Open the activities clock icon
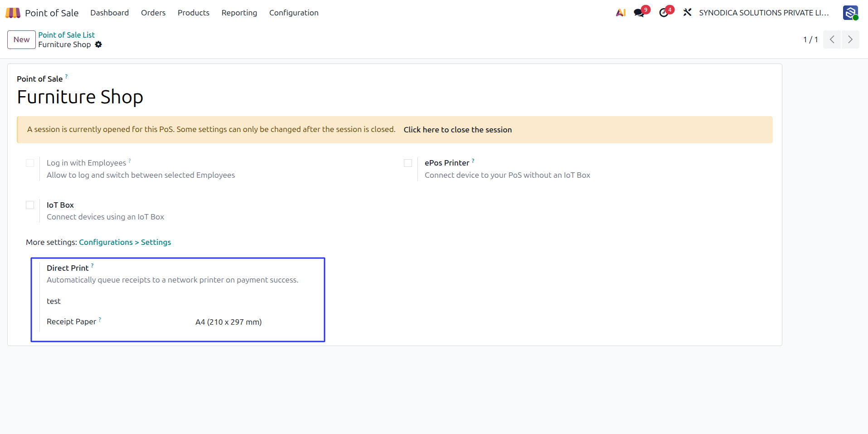This screenshot has width=868, height=434. (664, 13)
